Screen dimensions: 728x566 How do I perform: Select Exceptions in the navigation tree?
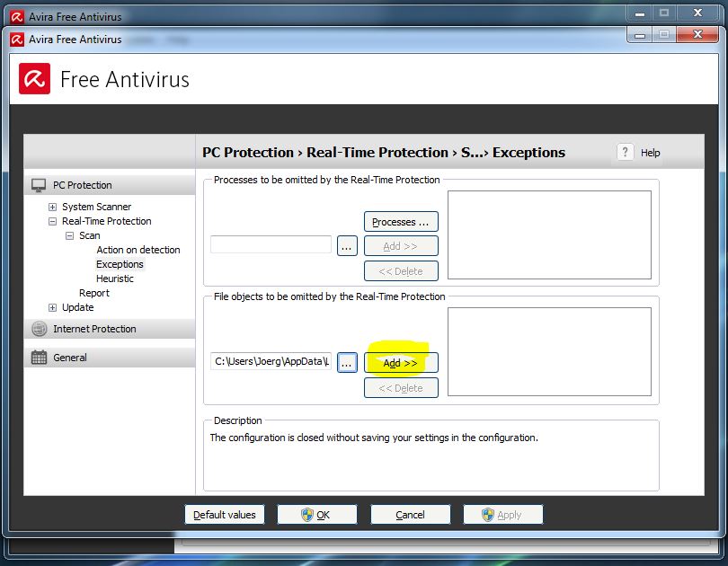pos(120,264)
